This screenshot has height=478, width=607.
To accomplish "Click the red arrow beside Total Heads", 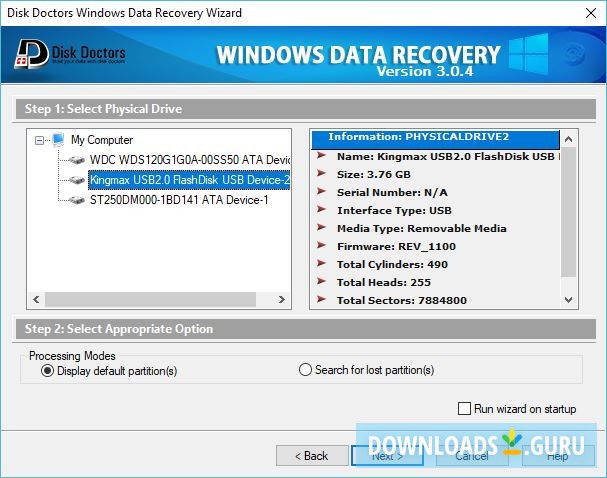I will tap(321, 281).
